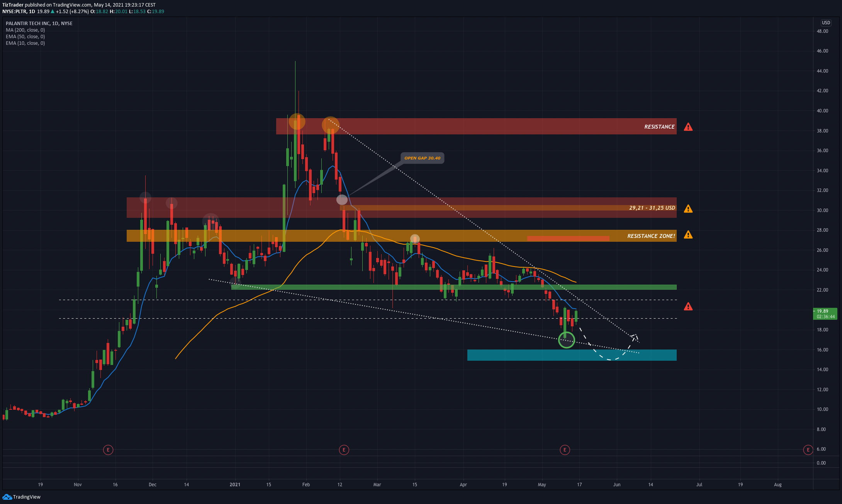Screen dimensions: 842x504
Task: Click the EMA (50, close, 0) indicator label
Action: pos(25,36)
